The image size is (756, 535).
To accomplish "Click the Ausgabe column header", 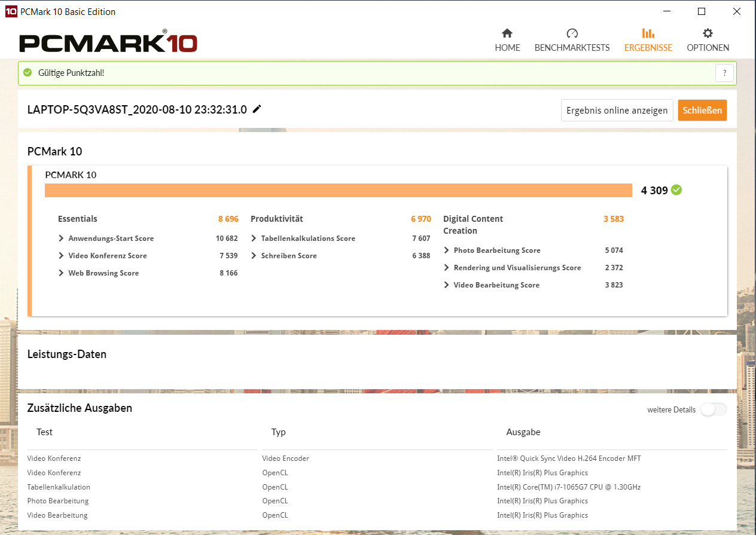I will click(523, 432).
